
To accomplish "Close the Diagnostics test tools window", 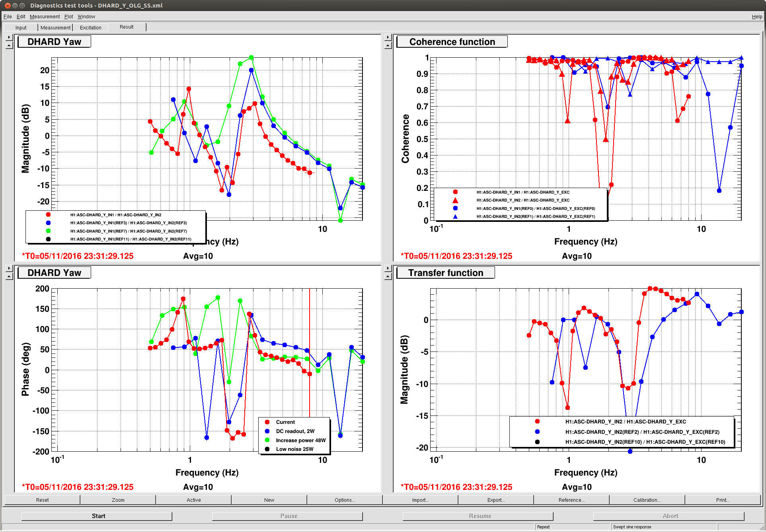I will [x=8, y=6].
